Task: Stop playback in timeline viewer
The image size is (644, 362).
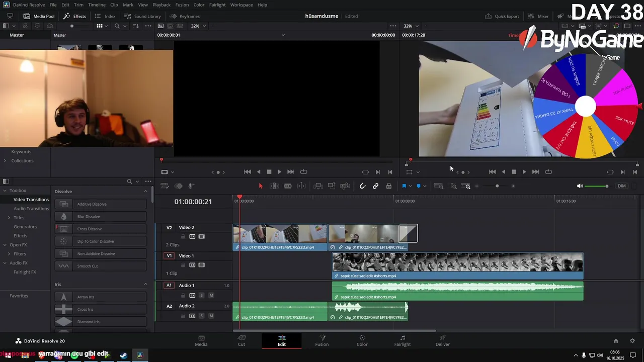Action: 514,172
